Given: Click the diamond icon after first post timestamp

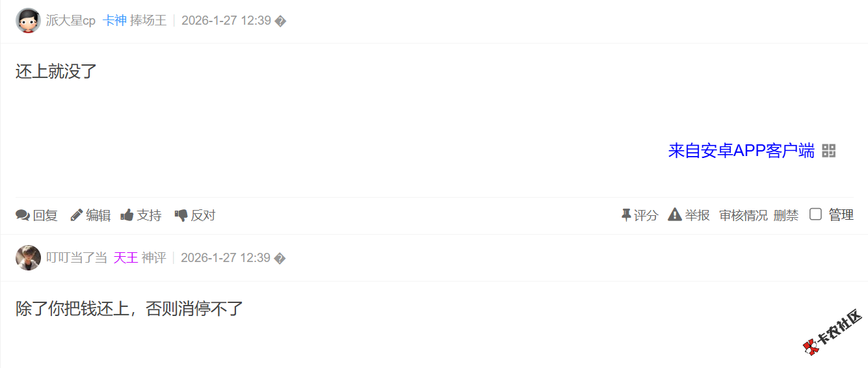Looking at the screenshot, I should [x=280, y=21].
